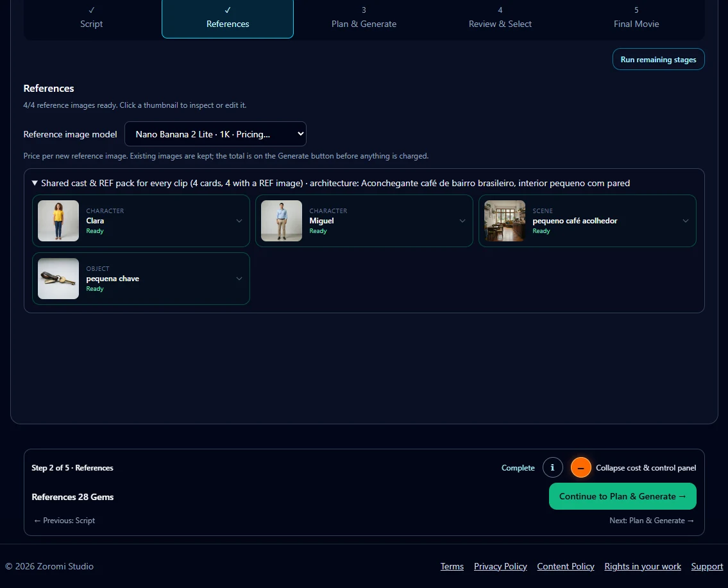
Task: Click the Step 2 of 5 · References text
Action: [x=72, y=467]
